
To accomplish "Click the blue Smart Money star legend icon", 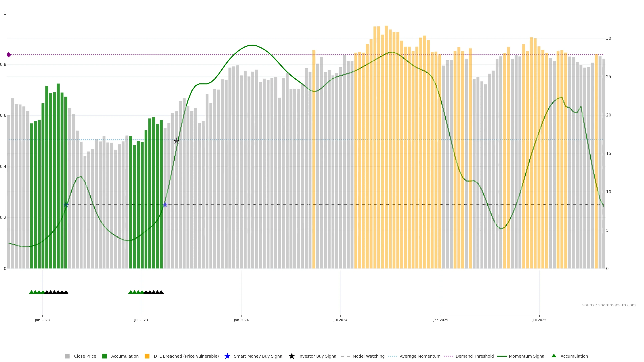I will (x=227, y=356).
